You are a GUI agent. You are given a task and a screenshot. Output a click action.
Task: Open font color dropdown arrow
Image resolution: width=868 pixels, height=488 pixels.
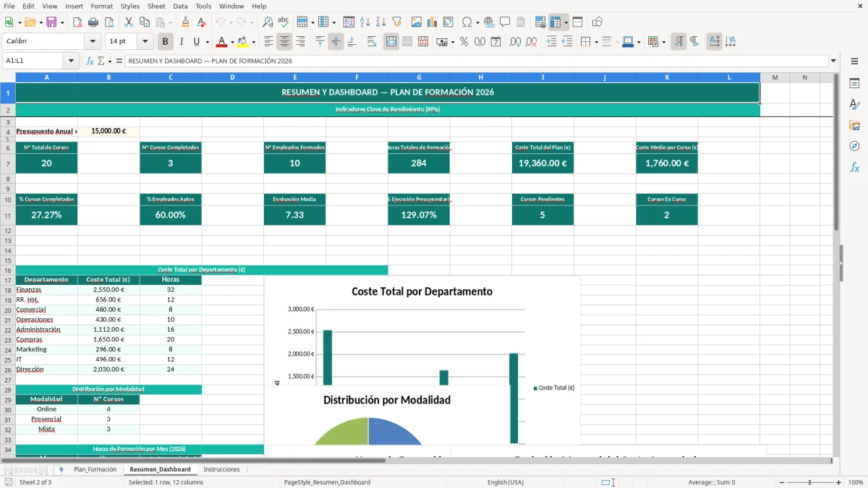pyautogui.click(x=232, y=42)
